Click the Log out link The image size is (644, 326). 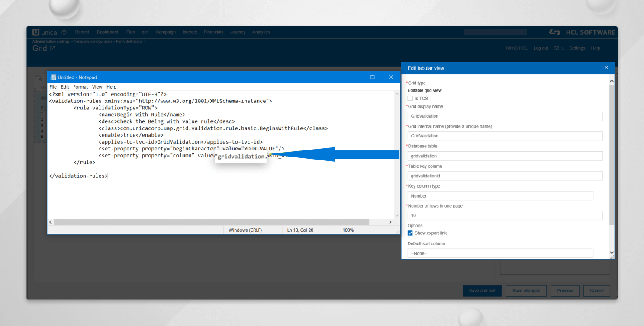point(540,48)
